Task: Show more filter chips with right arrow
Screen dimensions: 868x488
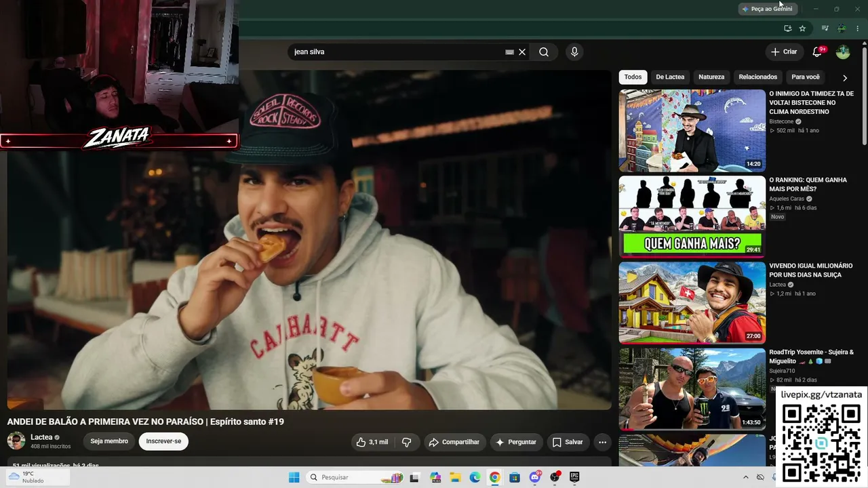Action: pyautogui.click(x=844, y=78)
